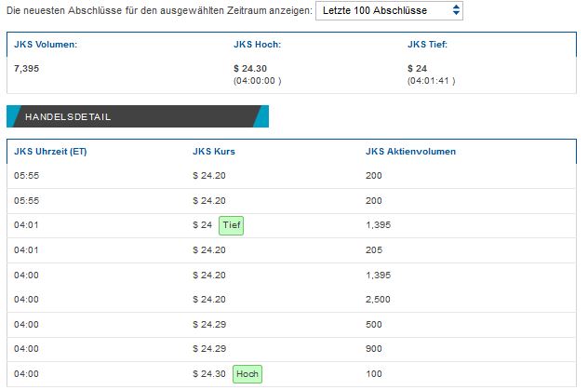Click the 'JKS Aktienvolumen' column header
The image size is (588, 390).
pos(411,151)
